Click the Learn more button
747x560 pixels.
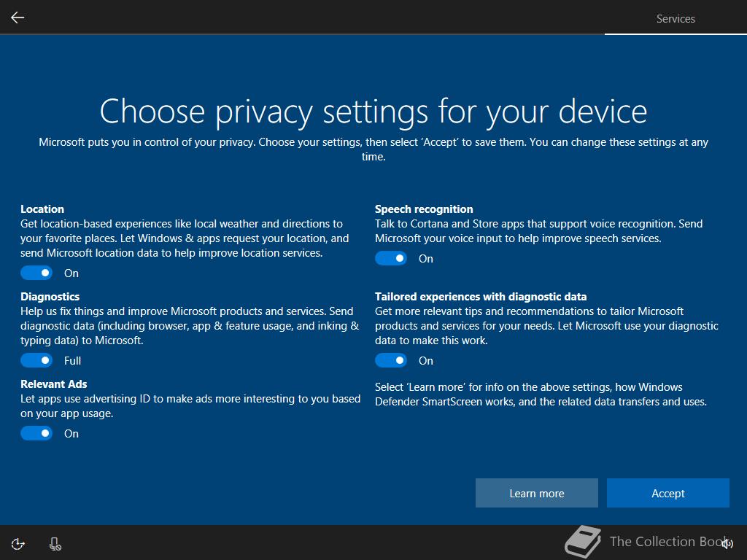pos(536,493)
